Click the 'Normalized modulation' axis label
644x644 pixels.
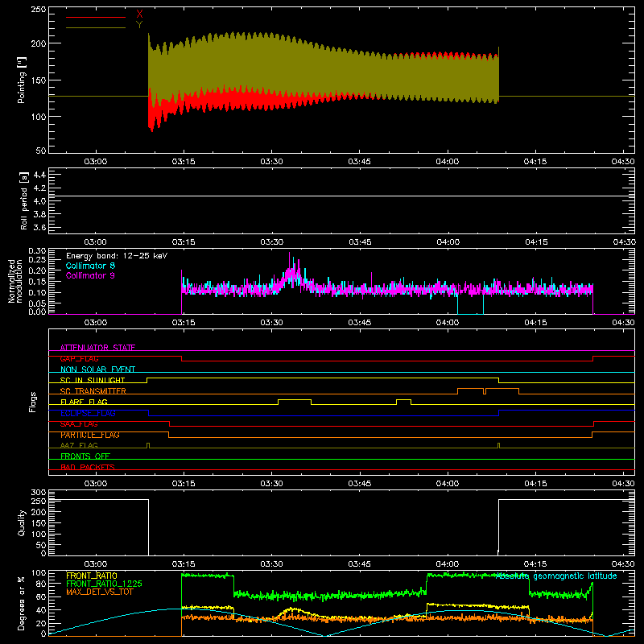click(x=15, y=281)
